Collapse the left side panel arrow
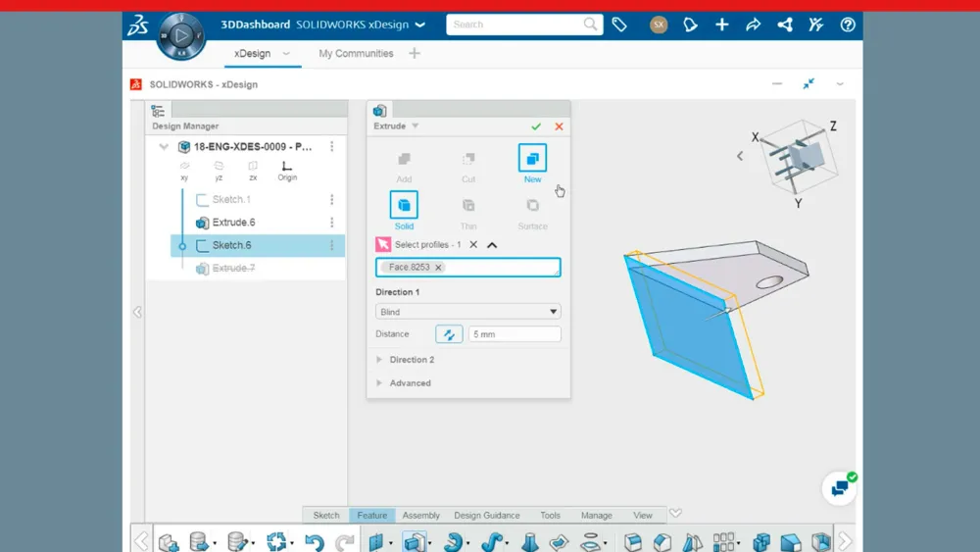980x552 pixels. [x=137, y=312]
